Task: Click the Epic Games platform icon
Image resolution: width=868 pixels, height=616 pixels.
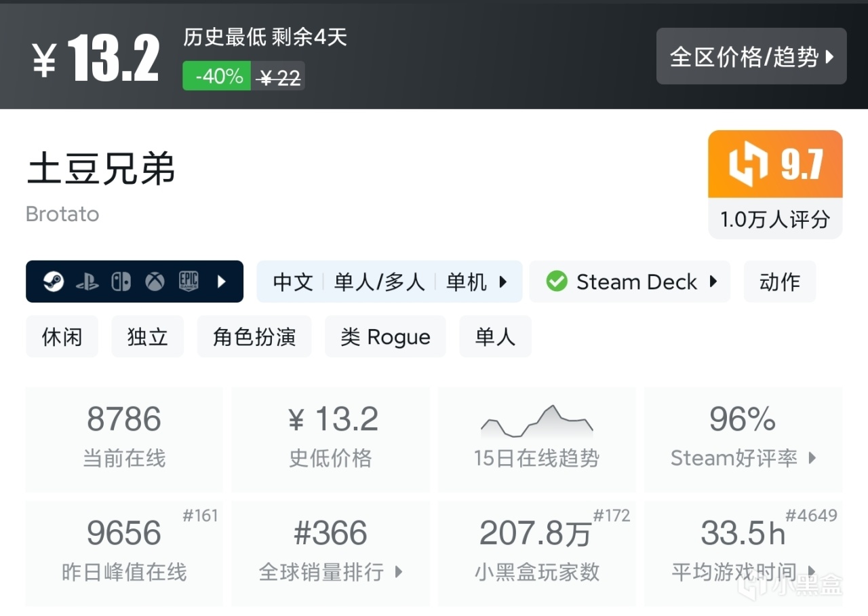Action: (189, 282)
